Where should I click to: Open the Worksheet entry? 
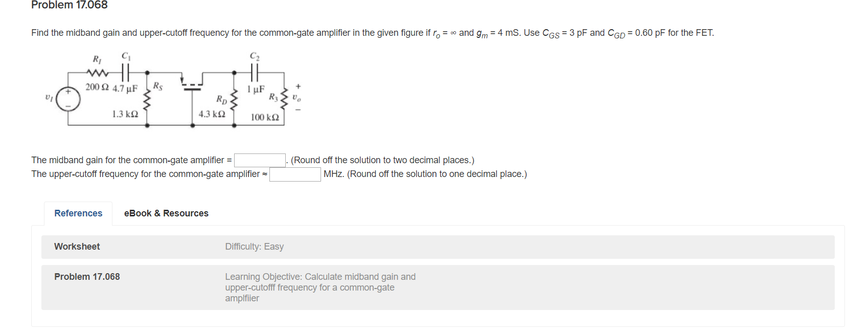(77, 247)
